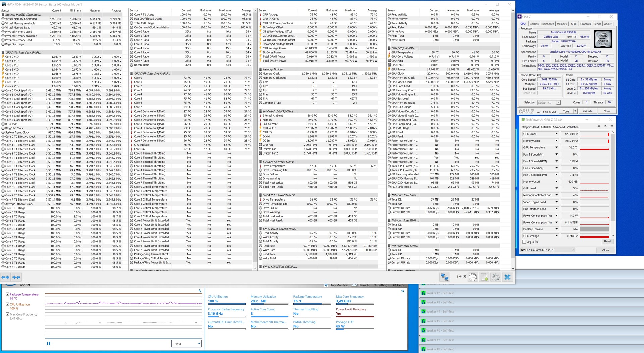Open the 1 Hour time range dropdown
The image size is (644, 353).
(186, 344)
